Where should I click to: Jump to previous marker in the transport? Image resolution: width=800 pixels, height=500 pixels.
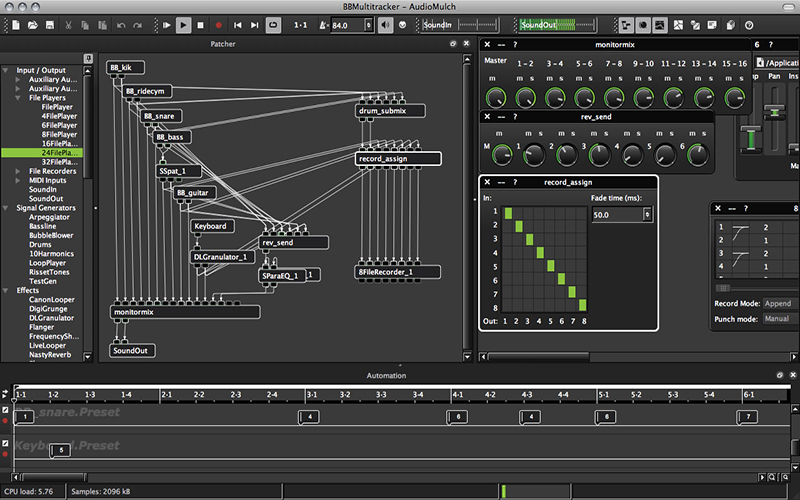pyautogui.click(x=237, y=25)
